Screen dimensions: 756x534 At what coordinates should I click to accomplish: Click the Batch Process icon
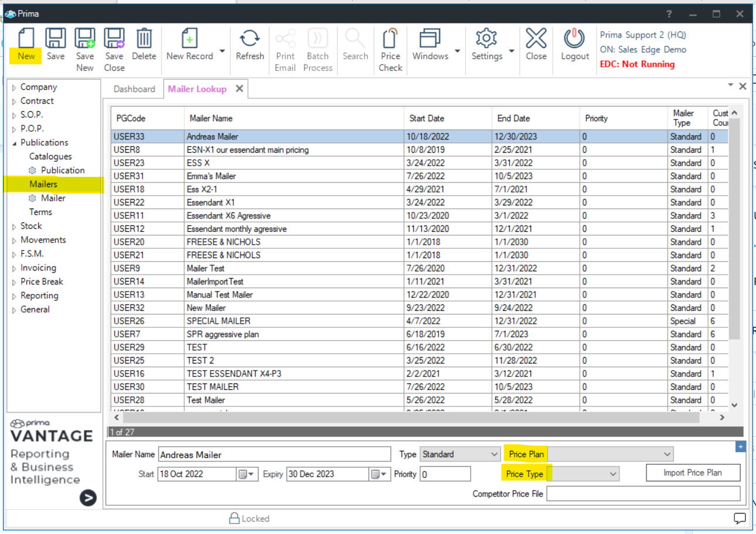pyautogui.click(x=318, y=39)
